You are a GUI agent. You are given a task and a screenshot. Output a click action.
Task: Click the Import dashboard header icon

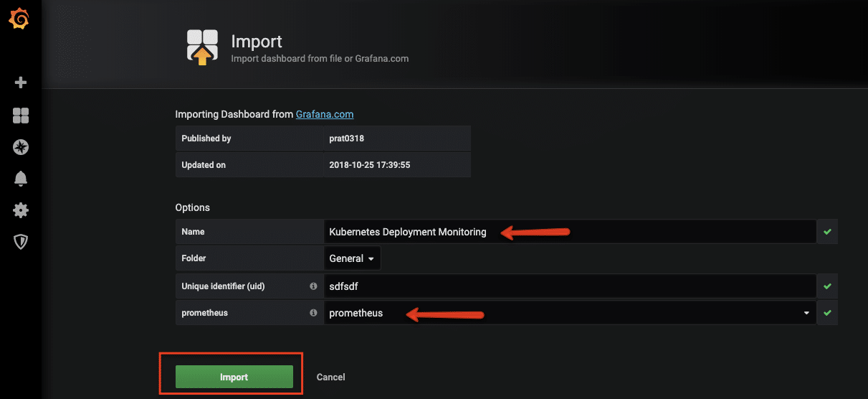tap(202, 47)
